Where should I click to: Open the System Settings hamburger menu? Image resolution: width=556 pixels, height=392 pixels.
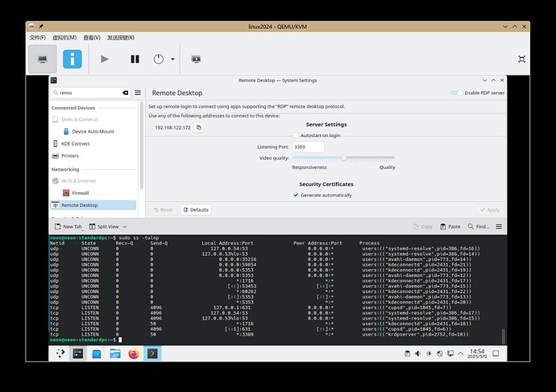138,93
